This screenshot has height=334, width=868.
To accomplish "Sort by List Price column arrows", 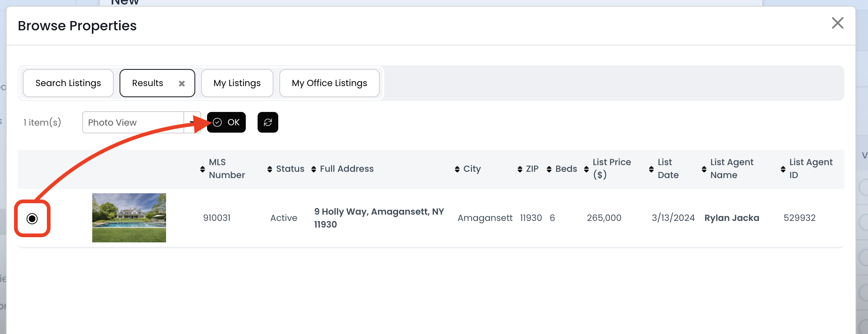I will [586, 169].
